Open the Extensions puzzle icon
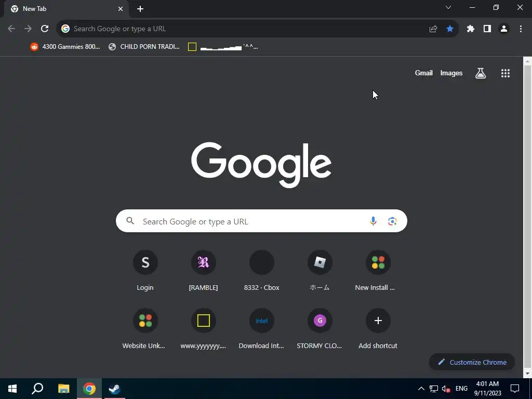Image resolution: width=532 pixels, height=399 pixels. pyautogui.click(x=471, y=29)
